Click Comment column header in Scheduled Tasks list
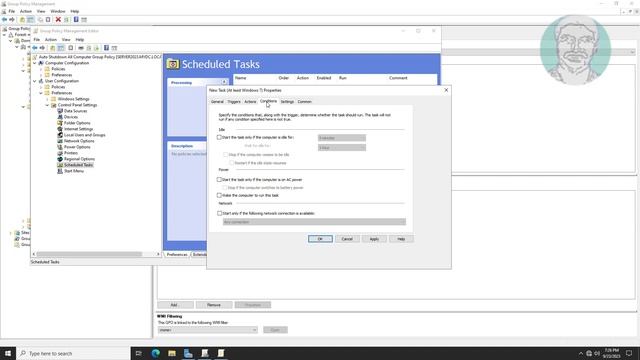The height and width of the screenshot is (360, 640). click(x=398, y=78)
